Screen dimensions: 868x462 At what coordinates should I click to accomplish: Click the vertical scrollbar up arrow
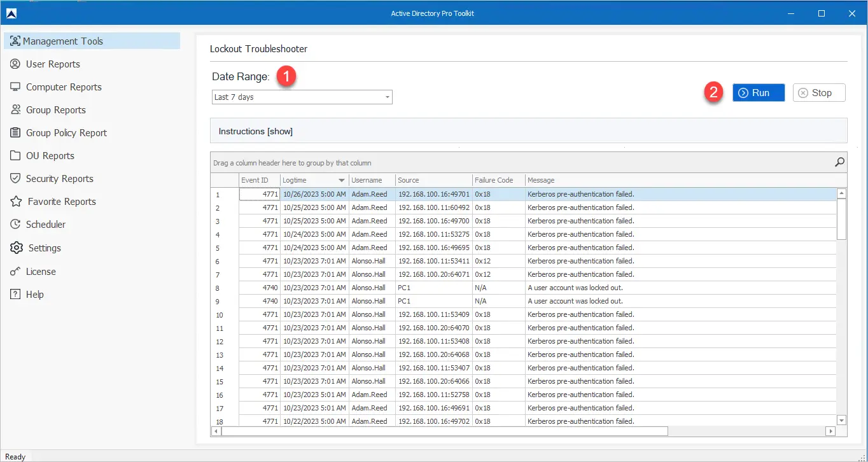tap(842, 193)
